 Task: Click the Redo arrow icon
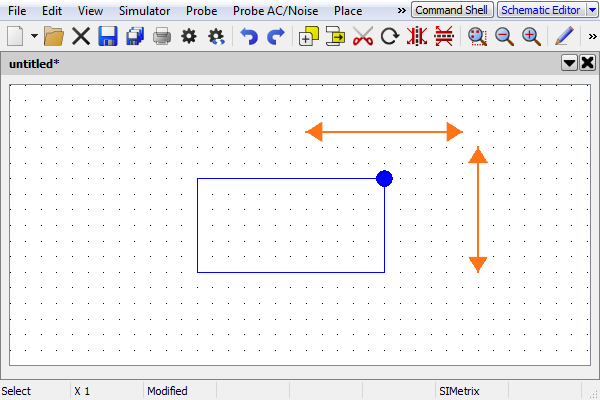tap(276, 37)
